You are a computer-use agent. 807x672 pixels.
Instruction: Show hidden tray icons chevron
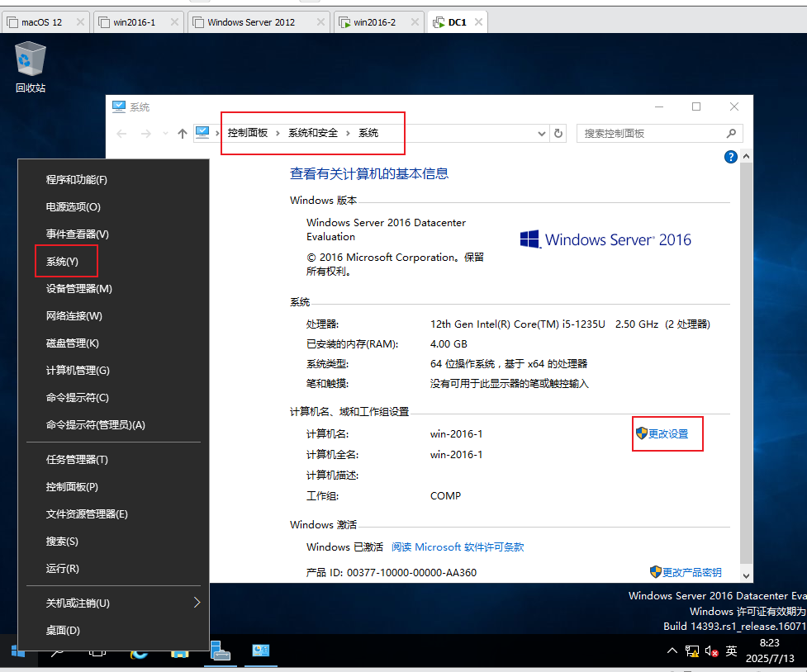click(672, 651)
